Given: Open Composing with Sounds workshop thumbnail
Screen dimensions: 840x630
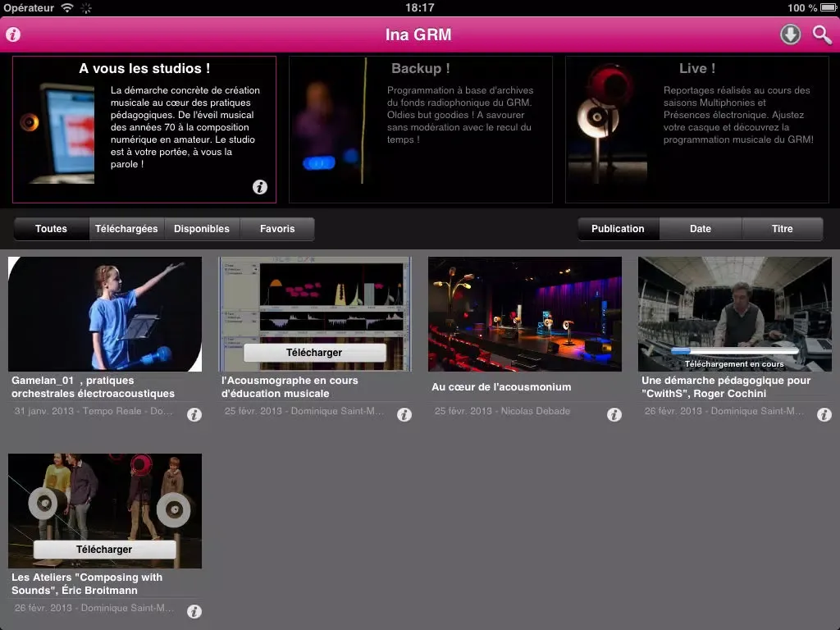Looking at the screenshot, I should [x=105, y=510].
